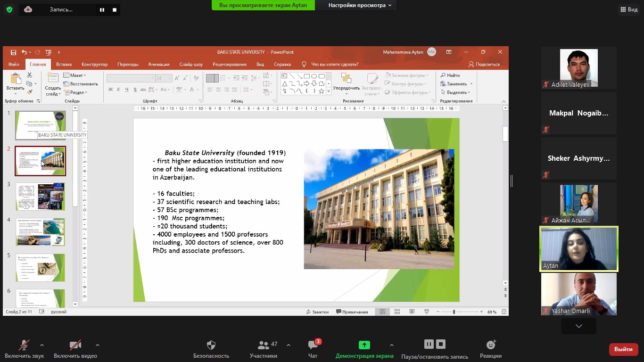Toggle text shadow S formatting
644x362 pixels.
(135, 90)
